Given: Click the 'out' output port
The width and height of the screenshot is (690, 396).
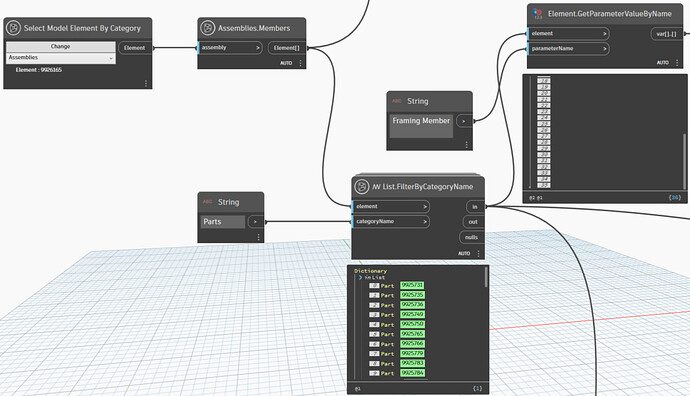Looking at the screenshot, I should pyautogui.click(x=473, y=222).
